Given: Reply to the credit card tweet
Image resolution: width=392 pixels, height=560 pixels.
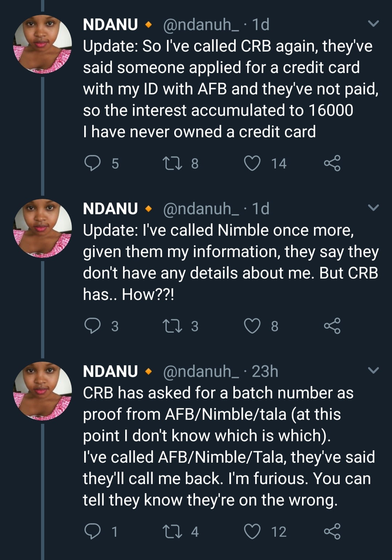Looking at the screenshot, I should pos(93,163).
